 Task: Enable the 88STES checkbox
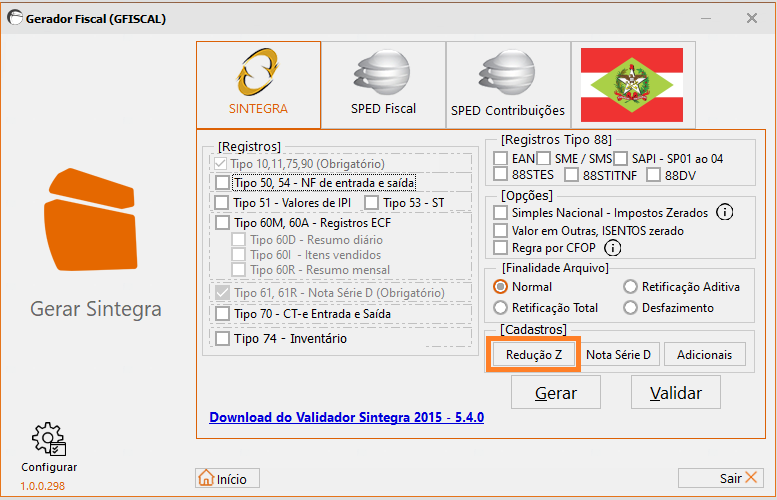500,174
